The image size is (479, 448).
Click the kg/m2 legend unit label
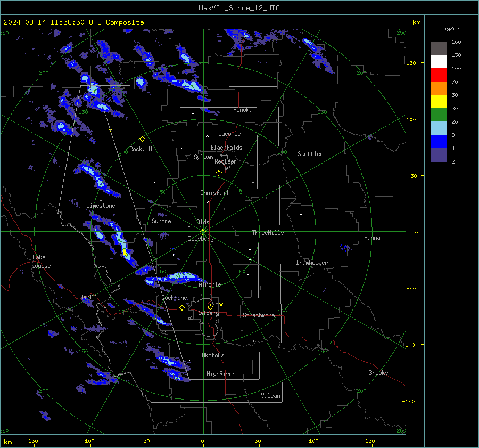coord(451,29)
